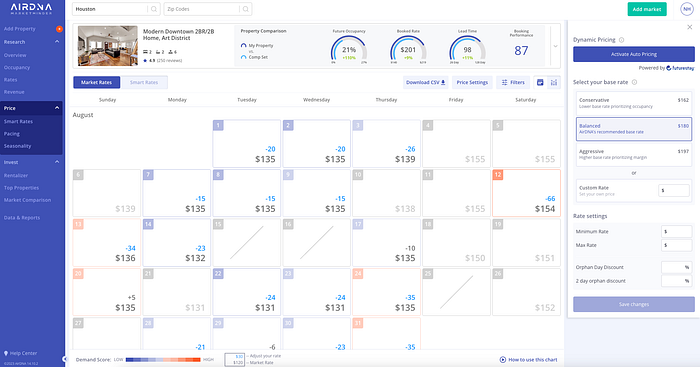Viewport: 700px width, 367px height.
Task: Click Add Property in the sidebar
Action: point(20,29)
